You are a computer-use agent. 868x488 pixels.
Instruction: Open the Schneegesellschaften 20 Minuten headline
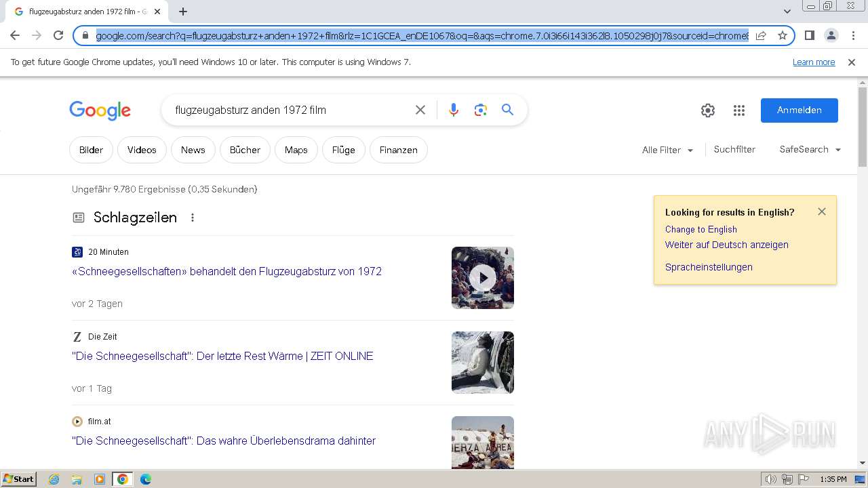[226, 271]
